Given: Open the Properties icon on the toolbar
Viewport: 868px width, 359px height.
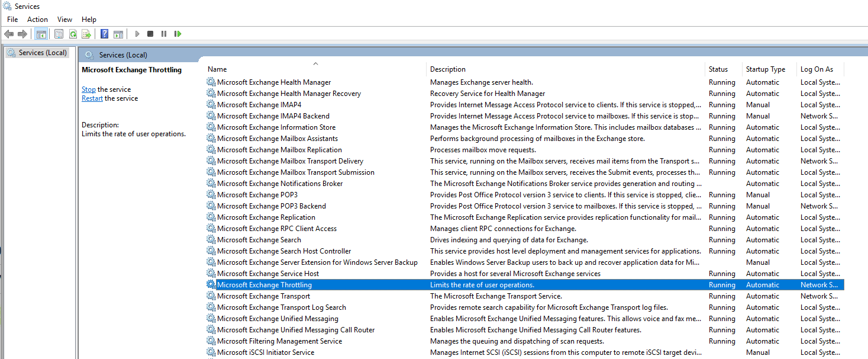Looking at the screenshot, I should click(x=59, y=34).
